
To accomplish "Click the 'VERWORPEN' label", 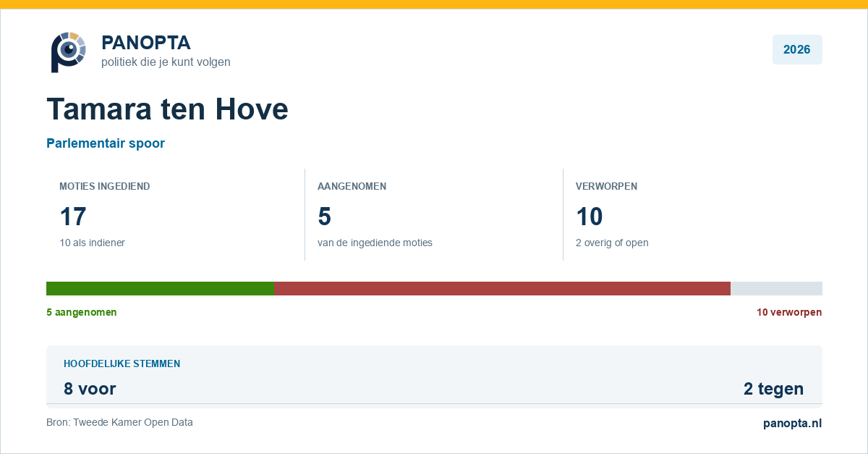I will click(x=606, y=186).
